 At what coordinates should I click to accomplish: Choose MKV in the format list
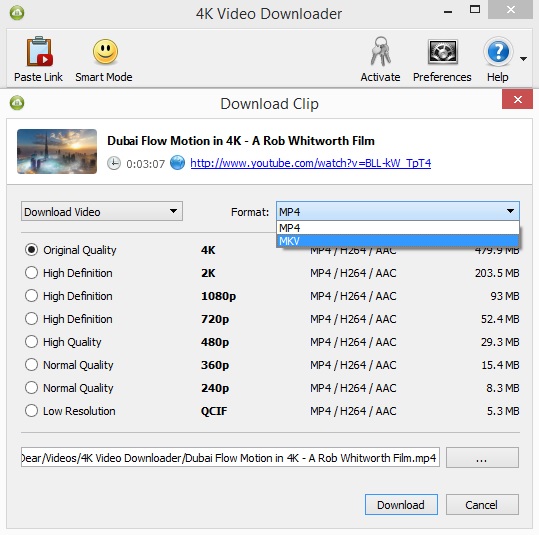(398, 241)
